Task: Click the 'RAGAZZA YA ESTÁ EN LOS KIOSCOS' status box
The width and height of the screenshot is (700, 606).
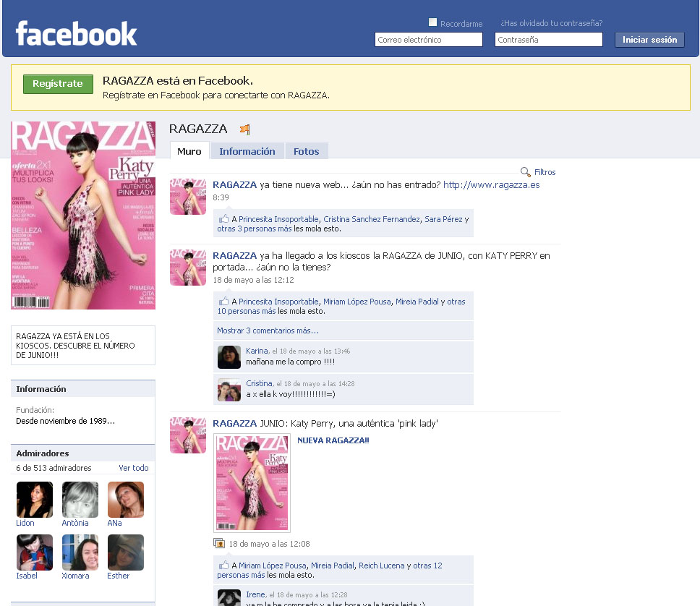Action: point(83,345)
